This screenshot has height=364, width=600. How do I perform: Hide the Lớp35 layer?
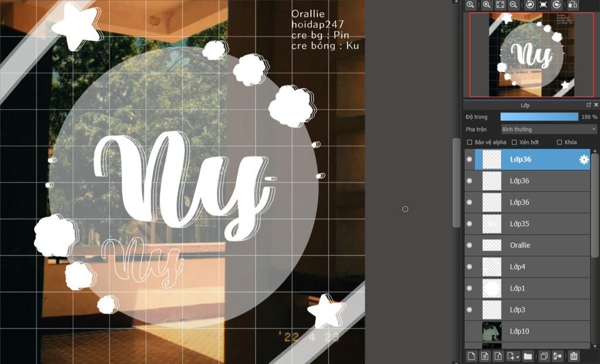click(469, 224)
